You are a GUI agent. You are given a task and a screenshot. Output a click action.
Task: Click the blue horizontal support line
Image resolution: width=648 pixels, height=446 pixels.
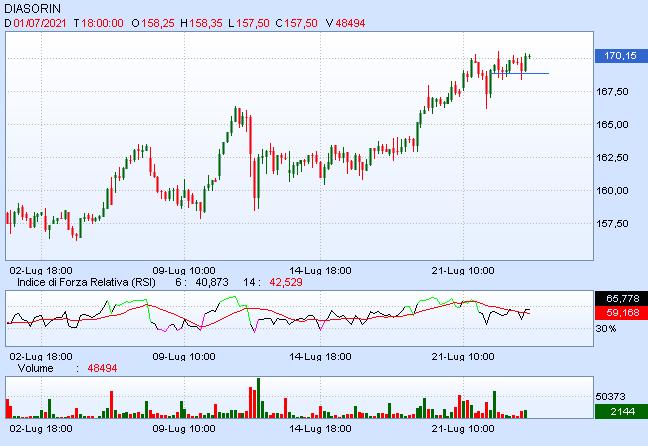[x=519, y=73]
